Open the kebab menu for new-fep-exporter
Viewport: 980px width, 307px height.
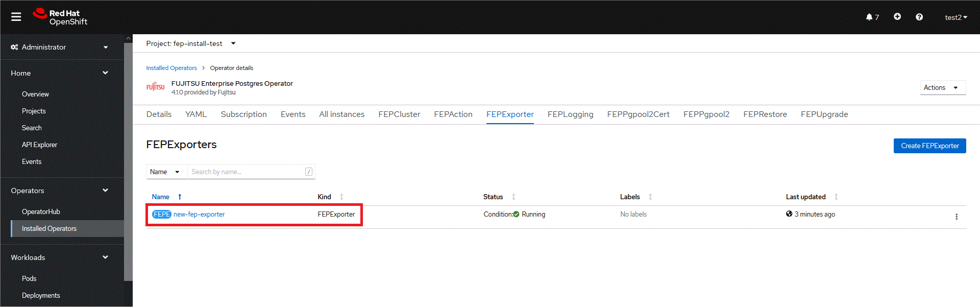click(957, 217)
